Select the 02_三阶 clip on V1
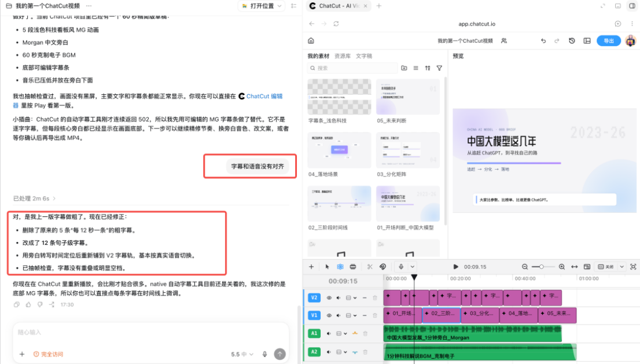Image resolution: width=640 pixels, height=364 pixels. point(441,315)
